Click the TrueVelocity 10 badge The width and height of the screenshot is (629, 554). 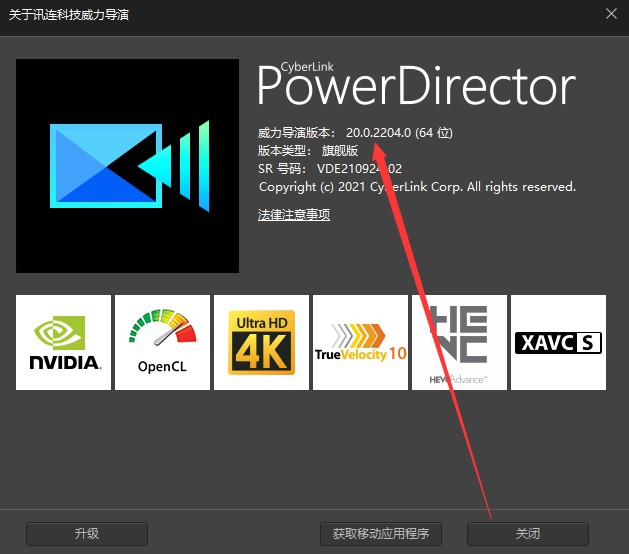coord(360,342)
